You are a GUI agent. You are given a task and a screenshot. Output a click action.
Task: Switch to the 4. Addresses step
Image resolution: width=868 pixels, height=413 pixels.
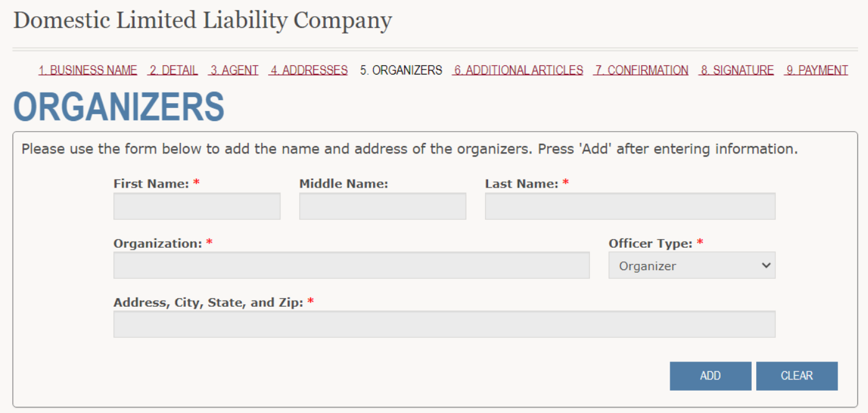308,70
